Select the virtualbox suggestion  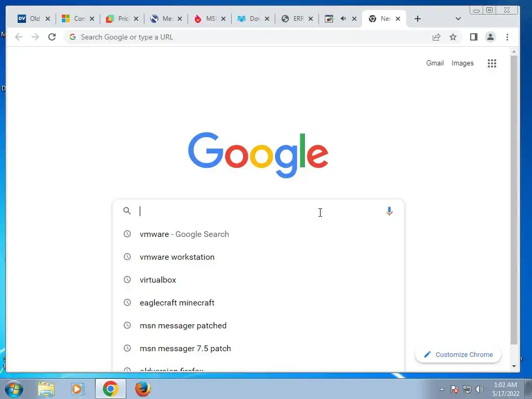tap(258, 280)
